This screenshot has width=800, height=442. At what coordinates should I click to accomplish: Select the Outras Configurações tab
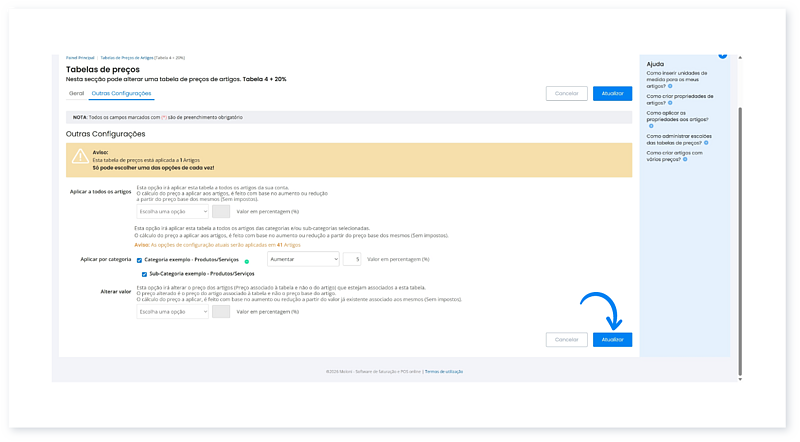click(121, 93)
